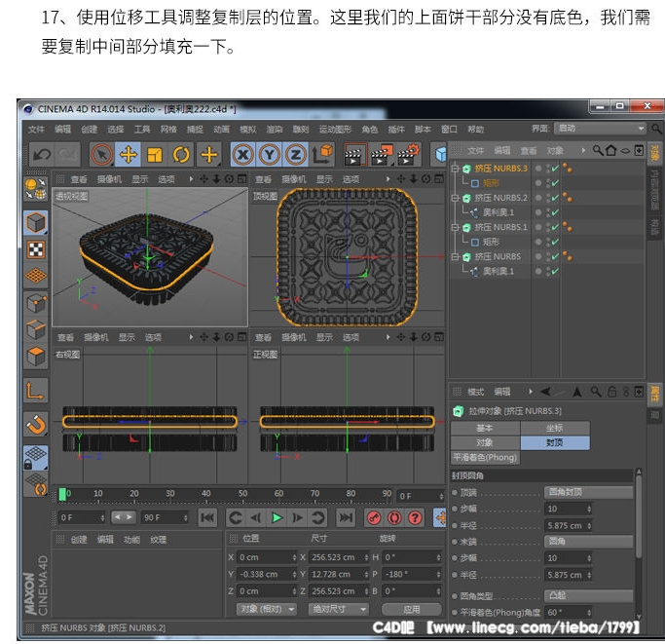Open the 渲染 menu
This screenshot has height=644, width=665.
coord(275,129)
